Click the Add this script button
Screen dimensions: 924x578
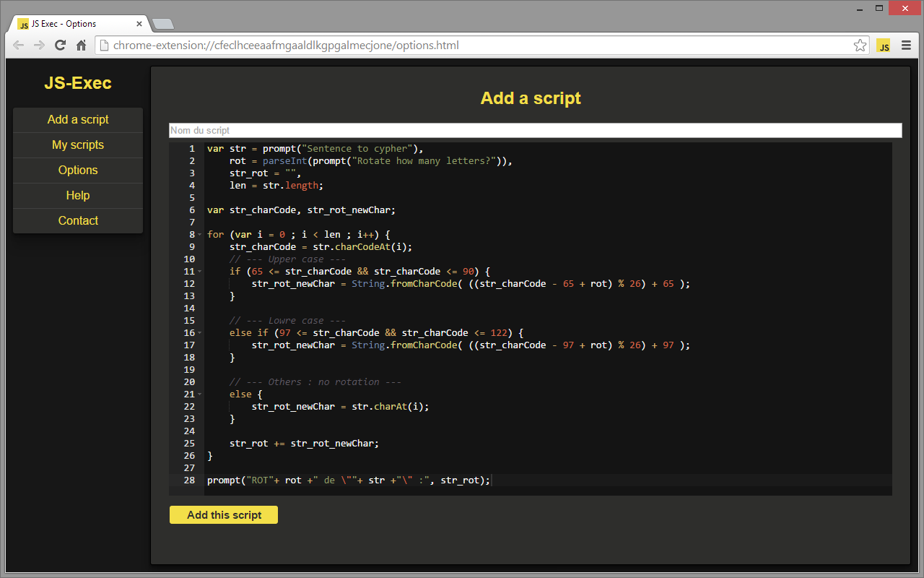224,514
